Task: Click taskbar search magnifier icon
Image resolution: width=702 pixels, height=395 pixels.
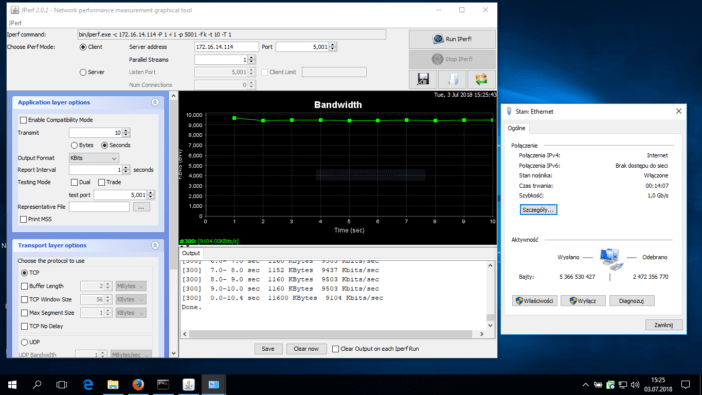Action: point(37,384)
